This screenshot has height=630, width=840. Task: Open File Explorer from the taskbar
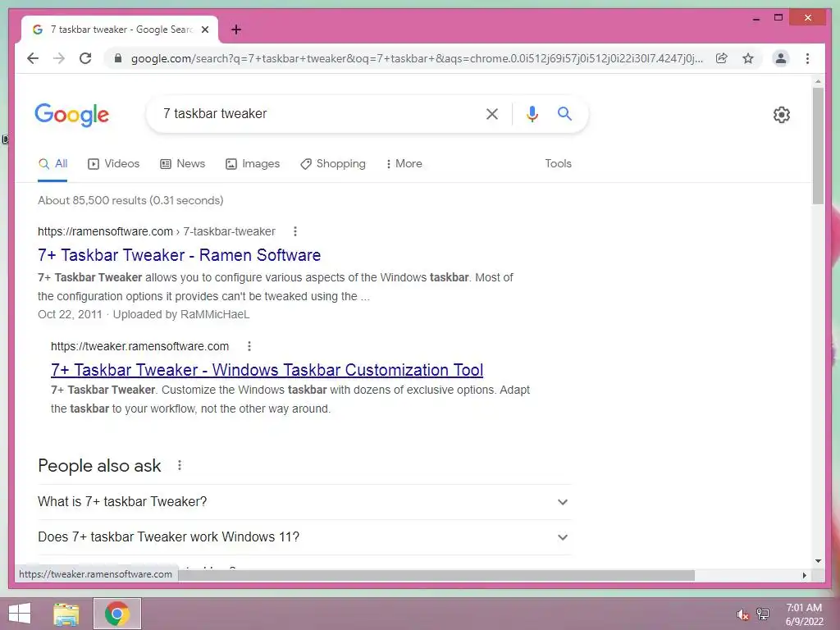[x=66, y=614]
